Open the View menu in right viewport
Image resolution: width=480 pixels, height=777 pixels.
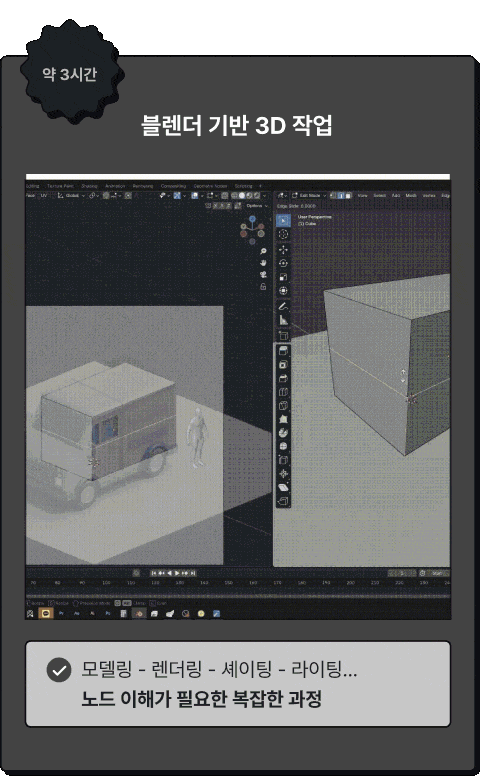[x=363, y=196]
